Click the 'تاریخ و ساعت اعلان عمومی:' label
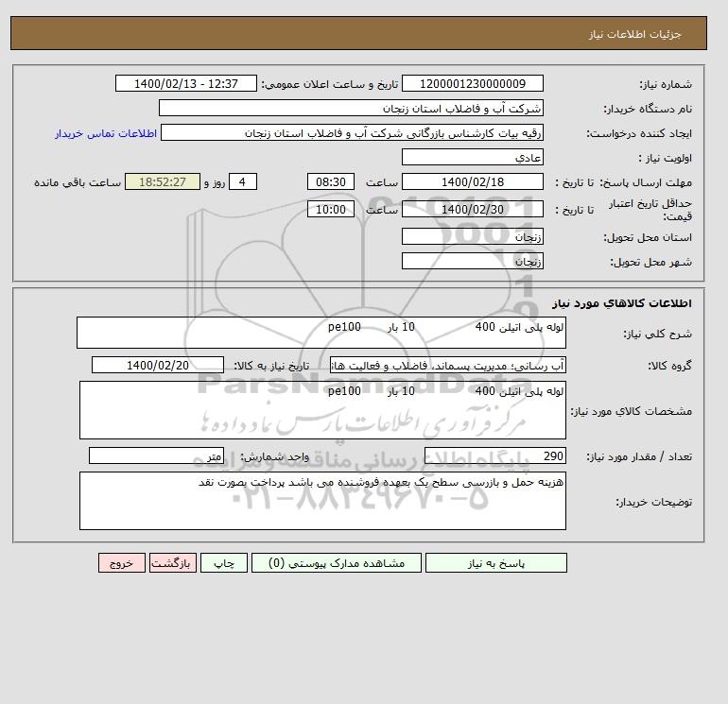The height and width of the screenshot is (704, 728). pos(330,84)
